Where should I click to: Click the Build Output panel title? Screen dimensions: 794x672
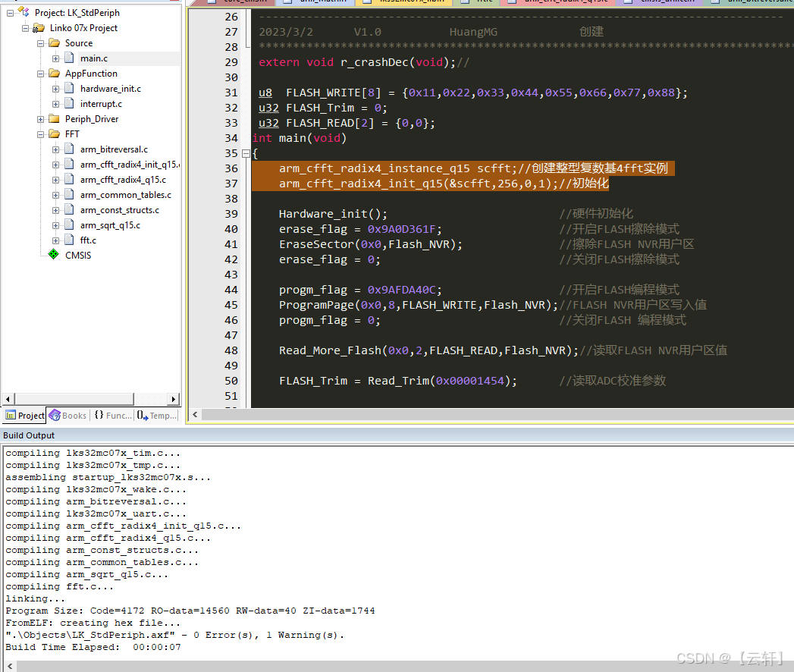29,435
